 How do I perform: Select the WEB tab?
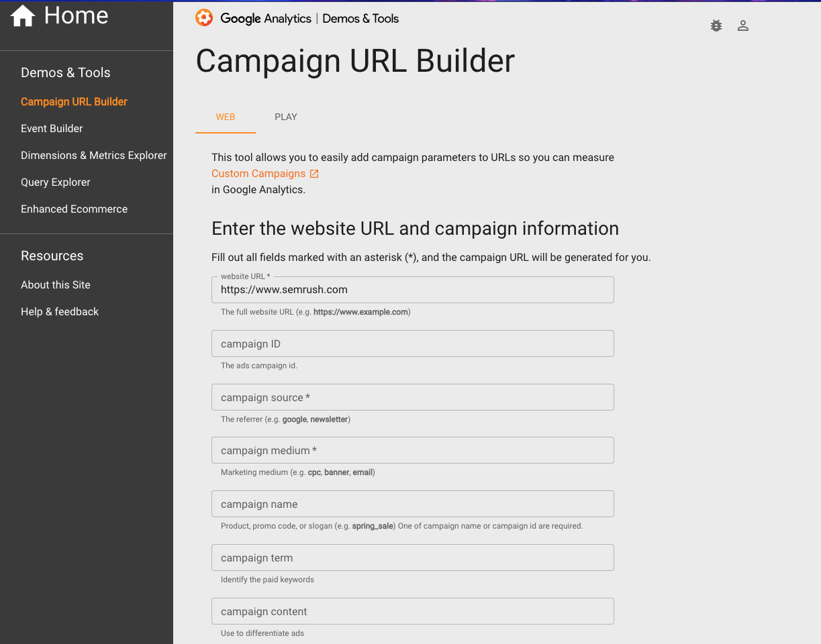(x=226, y=117)
